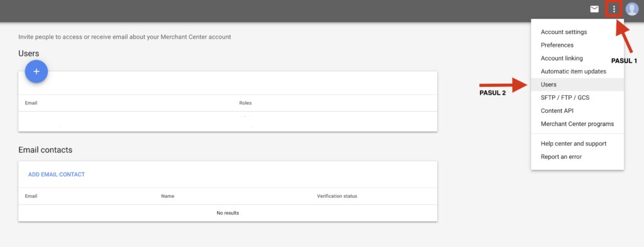Image resolution: width=644 pixels, height=247 pixels.
Task: Click the ADD EMAIL CONTACT link
Action: click(x=56, y=175)
